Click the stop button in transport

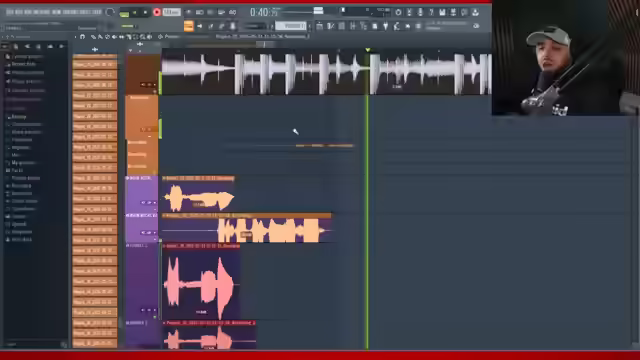coord(145,13)
